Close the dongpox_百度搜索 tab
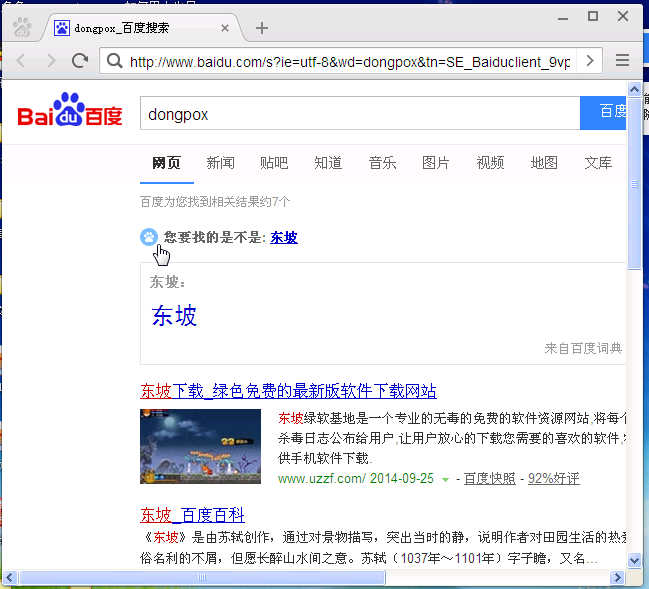 [x=225, y=28]
